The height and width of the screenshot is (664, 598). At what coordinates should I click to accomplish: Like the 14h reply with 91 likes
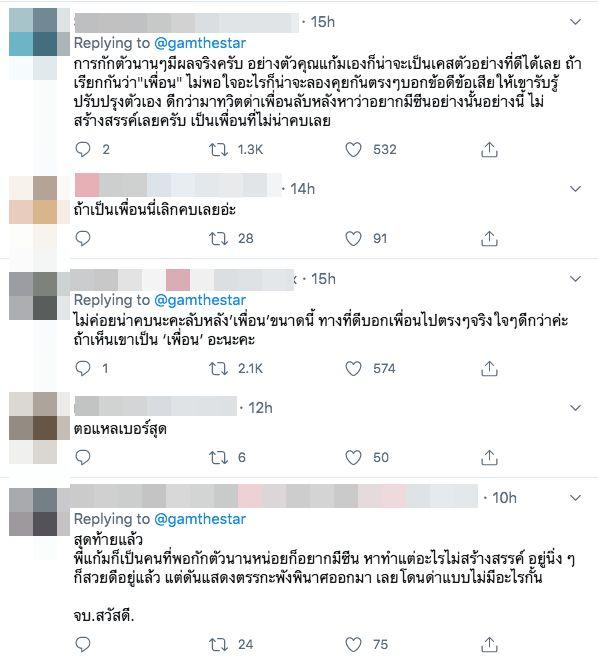(x=353, y=238)
